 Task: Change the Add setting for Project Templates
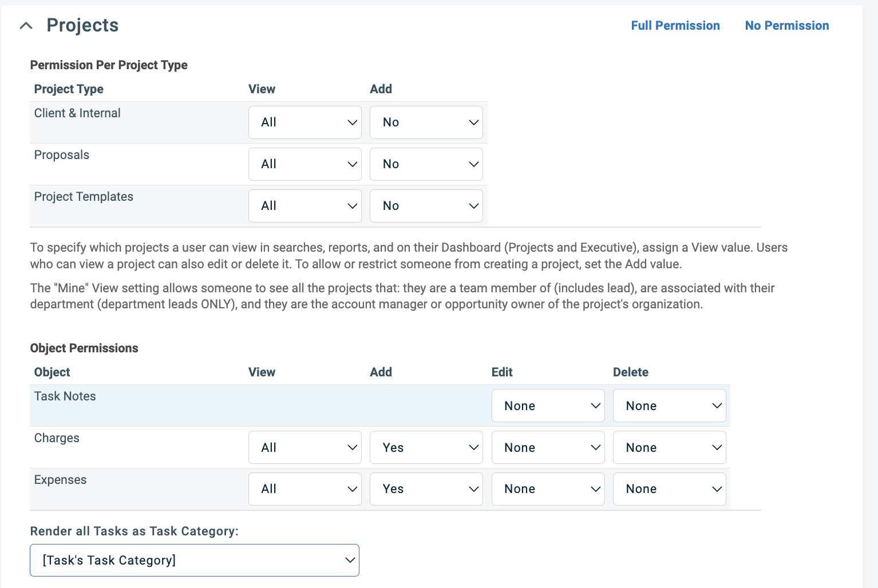click(x=426, y=205)
